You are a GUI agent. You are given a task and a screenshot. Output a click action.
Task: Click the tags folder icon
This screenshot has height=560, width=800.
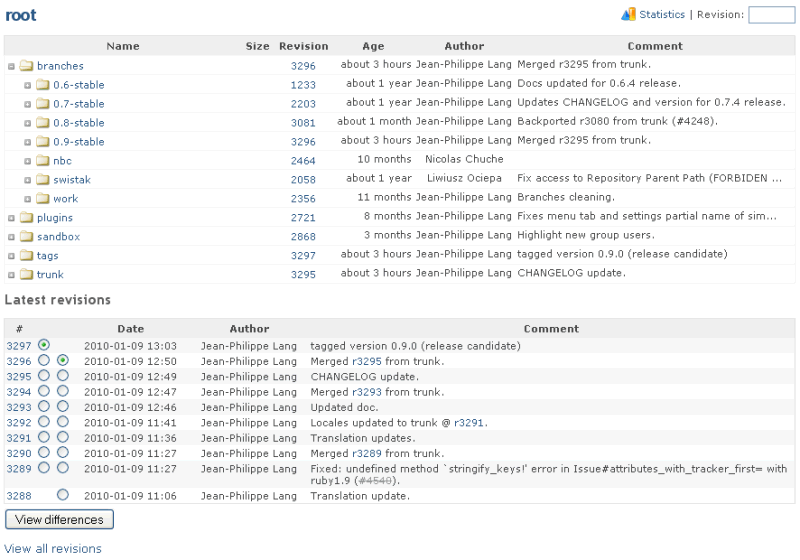[27, 256]
